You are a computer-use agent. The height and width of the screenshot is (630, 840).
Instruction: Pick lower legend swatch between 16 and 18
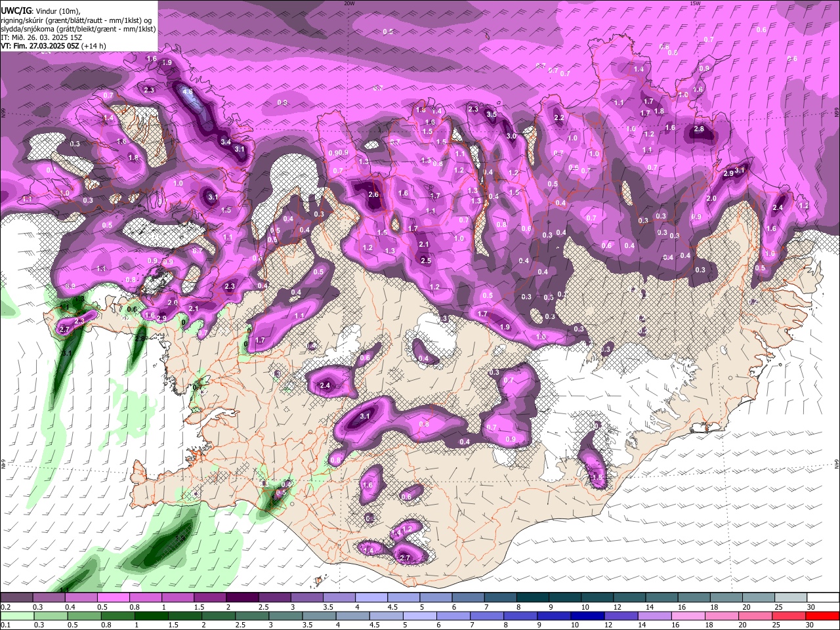tap(687, 616)
